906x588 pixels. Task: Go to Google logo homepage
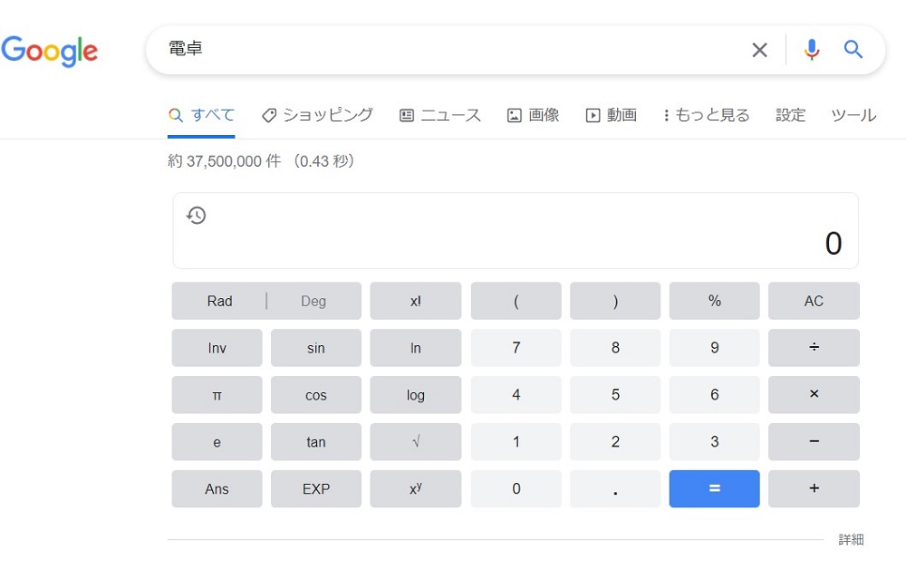coord(50,51)
